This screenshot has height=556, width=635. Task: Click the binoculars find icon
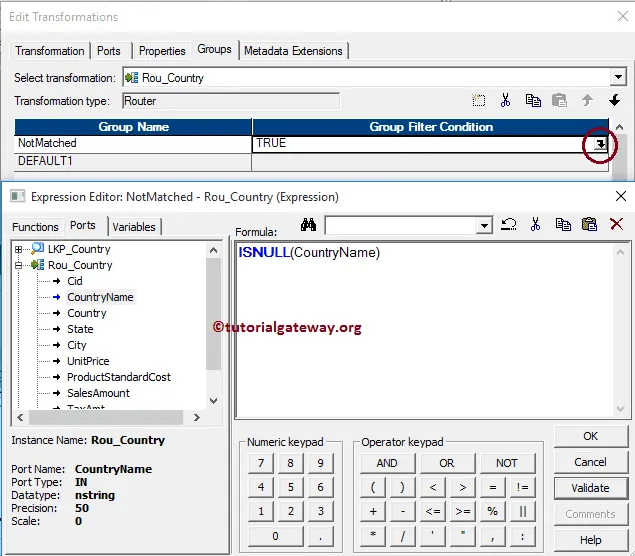308,226
